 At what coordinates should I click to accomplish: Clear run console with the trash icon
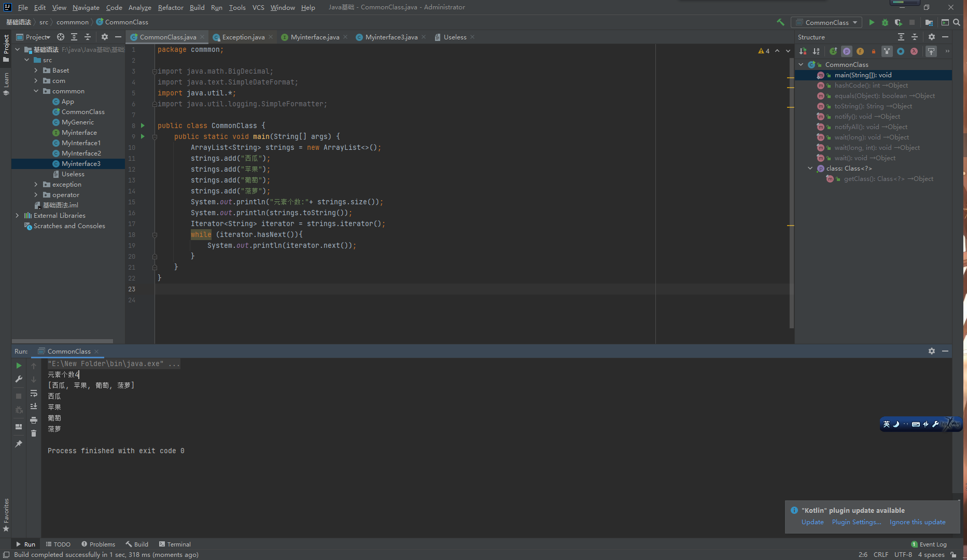(x=34, y=433)
